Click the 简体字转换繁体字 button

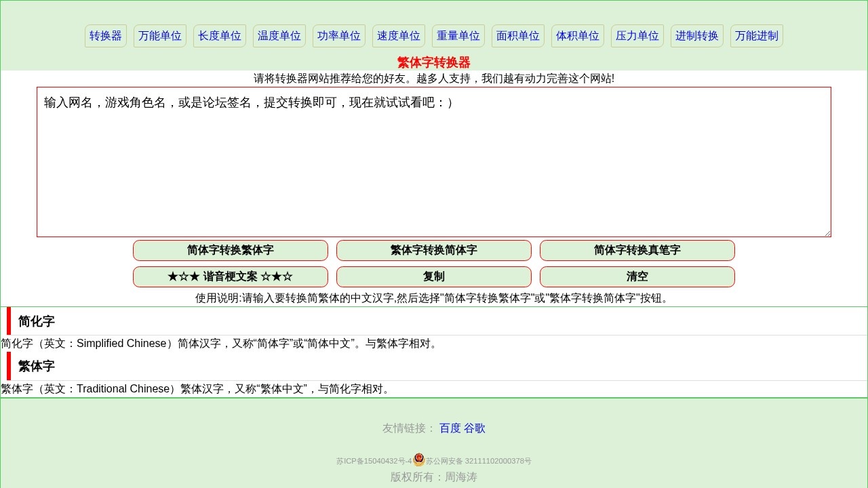[231, 250]
